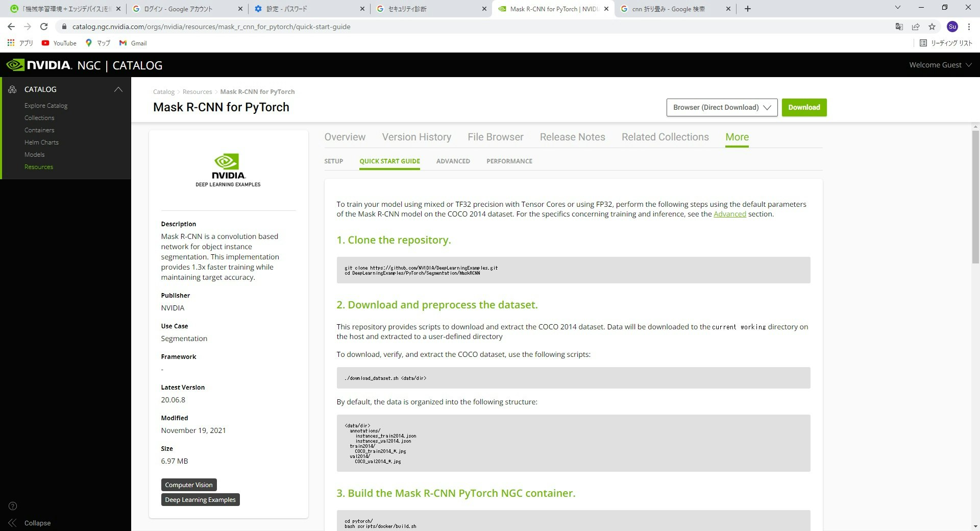Click the green Download button
980x531 pixels.
[804, 107]
